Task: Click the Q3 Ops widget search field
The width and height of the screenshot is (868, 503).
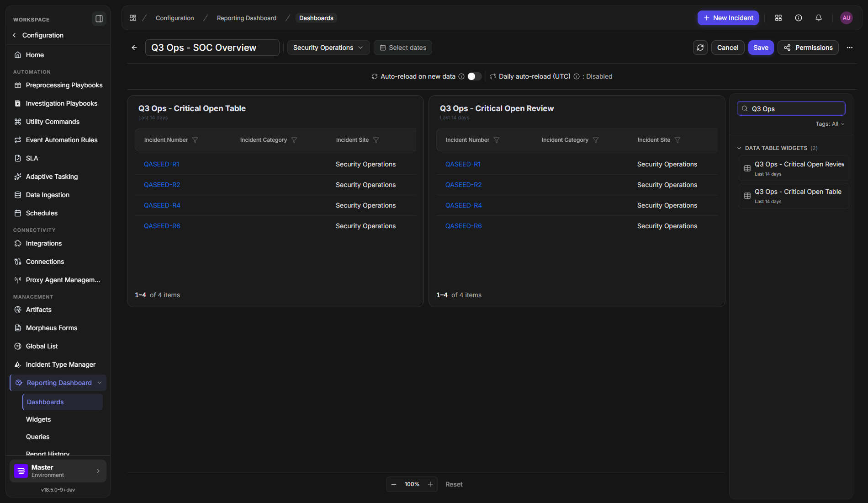Action: pyautogui.click(x=791, y=108)
